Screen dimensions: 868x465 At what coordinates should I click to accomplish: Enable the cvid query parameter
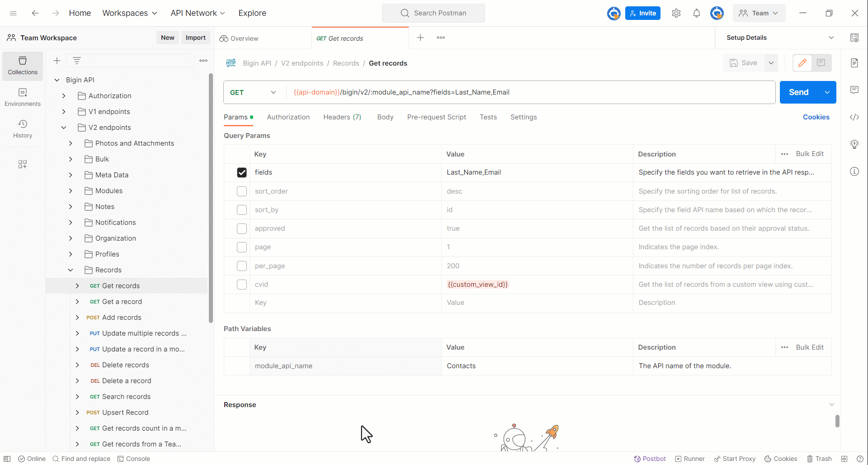pos(242,285)
